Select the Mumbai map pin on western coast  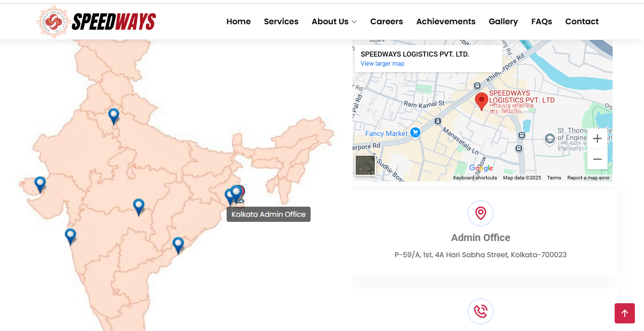pos(70,236)
